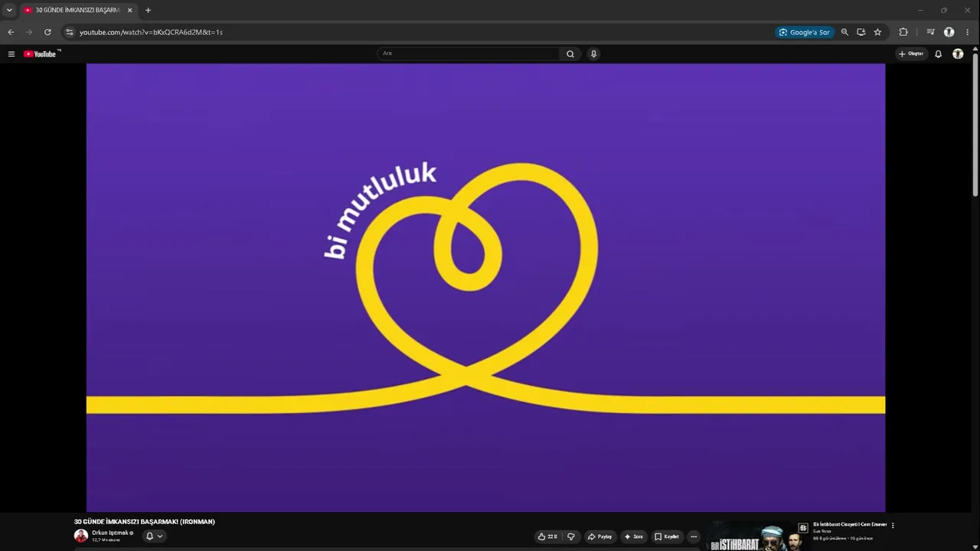The width and height of the screenshot is (980, 551).
Task: Go forward in browser history
Action: [29, 32]
